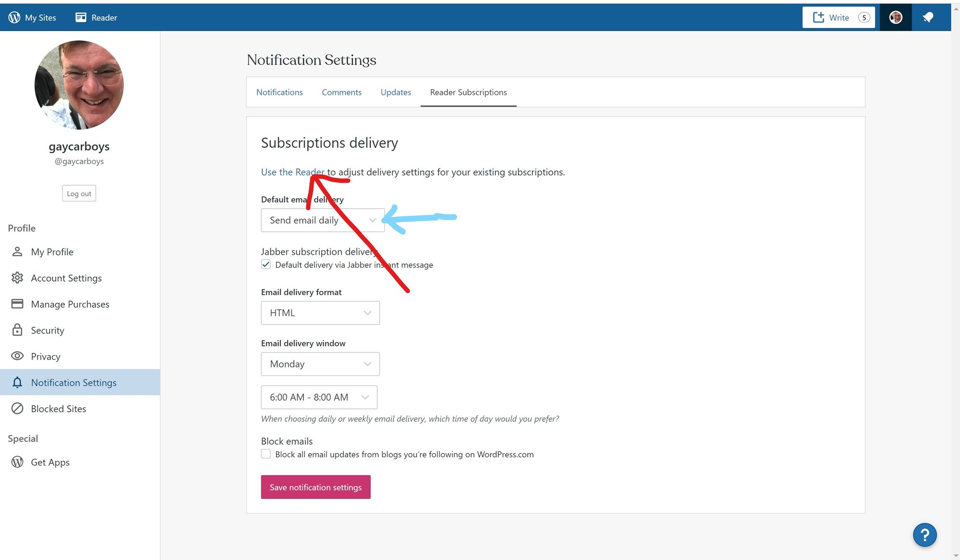The image size is (960, 560).
Task: Switch to the Comments tab
Action: 341,92
